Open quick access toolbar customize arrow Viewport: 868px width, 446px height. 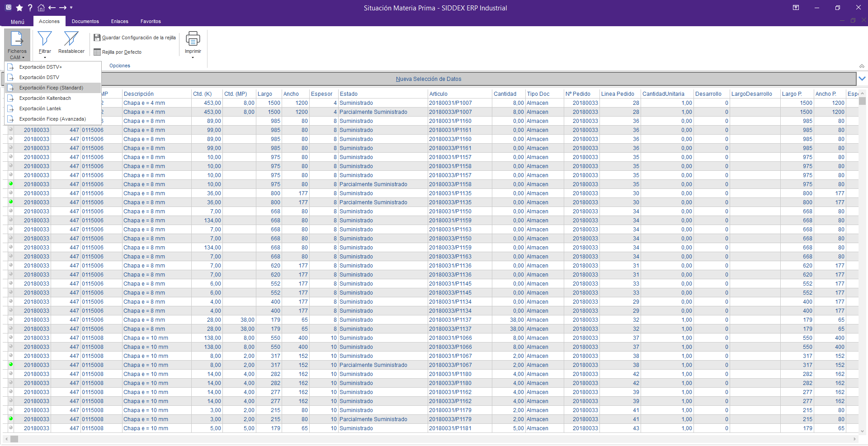(71, 8)
